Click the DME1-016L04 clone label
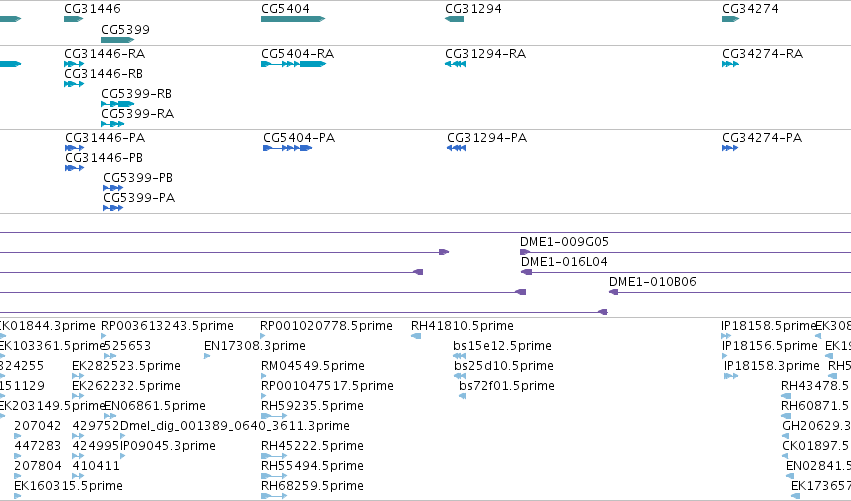Screen dimensions: 851x501 [x=564, y=262]
